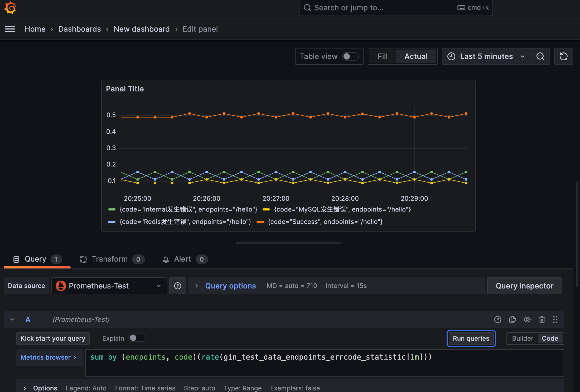Expand the Query options section
The width and height of the screenshot is (580, 392).
click(x=230, y=286)
